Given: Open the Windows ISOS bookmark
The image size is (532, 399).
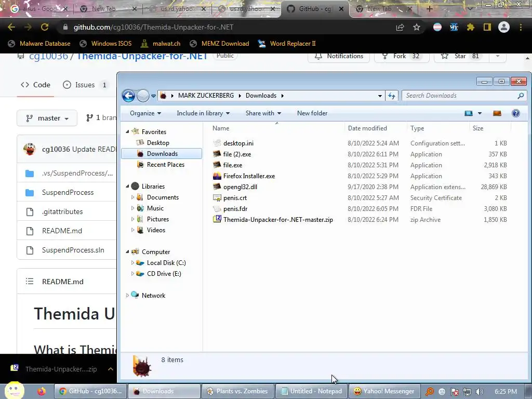Looking at the screenshot, I should [105, 44].
